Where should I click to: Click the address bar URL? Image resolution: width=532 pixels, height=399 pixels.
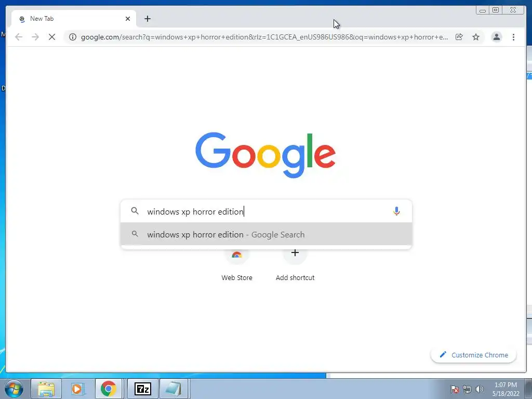pyautogui.click(x=264, y=37)
